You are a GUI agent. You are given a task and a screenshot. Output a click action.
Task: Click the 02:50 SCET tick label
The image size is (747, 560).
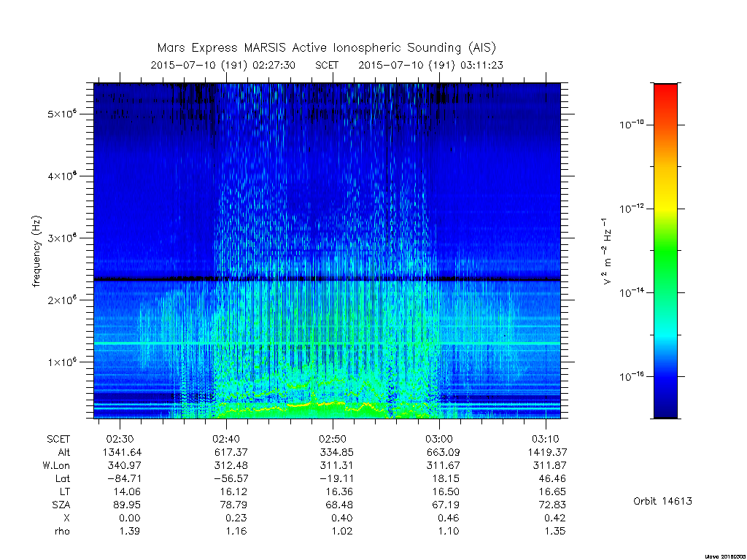coord(333,439)
